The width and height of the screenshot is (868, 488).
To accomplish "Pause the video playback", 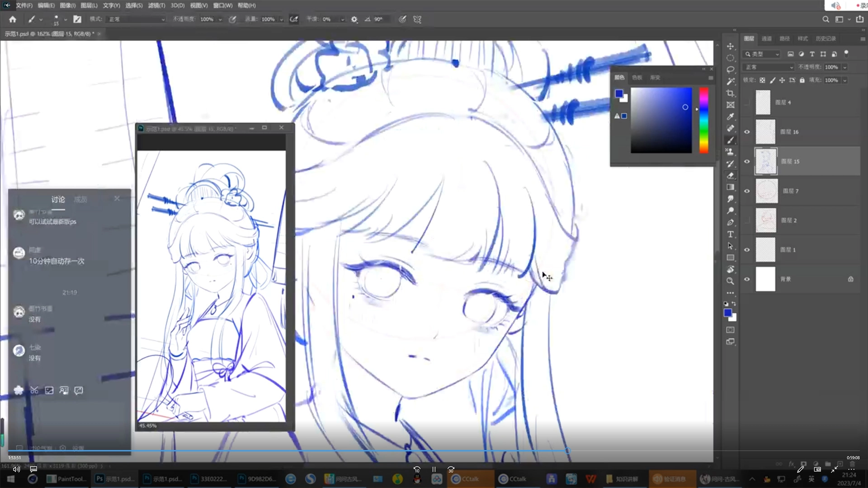I will click(434, 469).
